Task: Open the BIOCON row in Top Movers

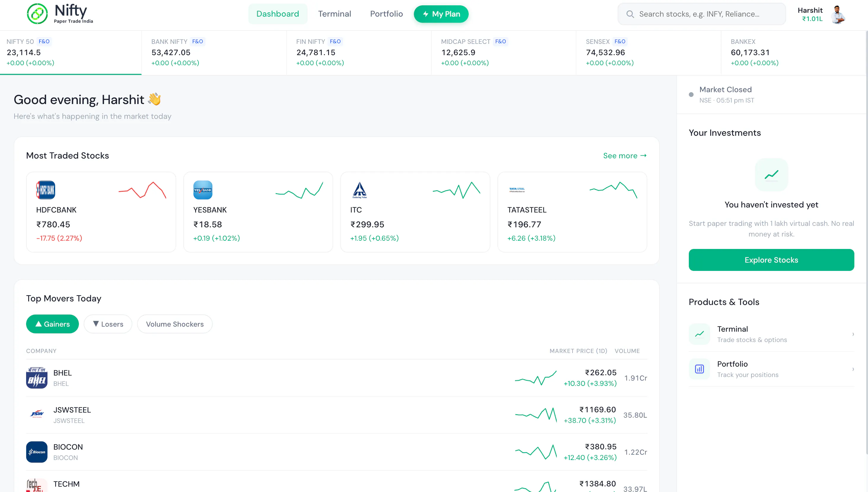Action: coord(336,452)
